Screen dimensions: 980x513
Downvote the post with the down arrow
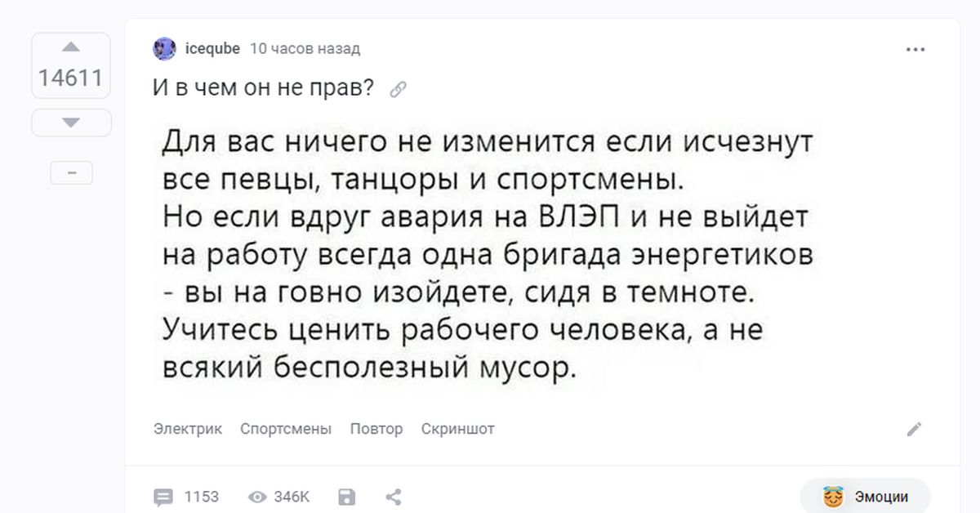tap(71, 123)
